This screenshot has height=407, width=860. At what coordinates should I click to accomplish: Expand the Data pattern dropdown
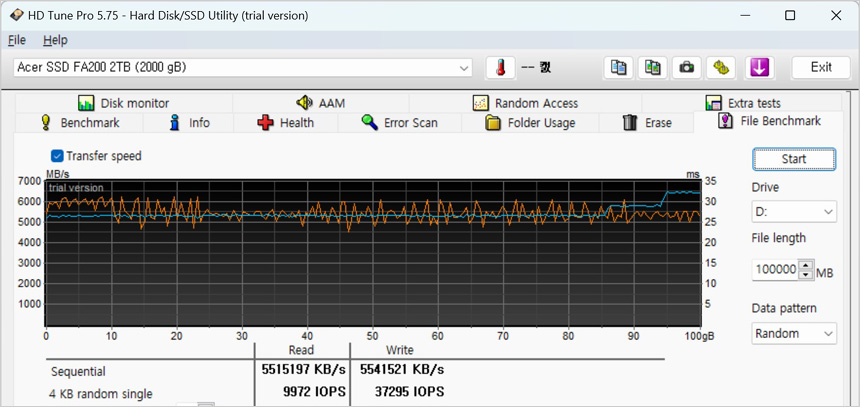(794, 333)
